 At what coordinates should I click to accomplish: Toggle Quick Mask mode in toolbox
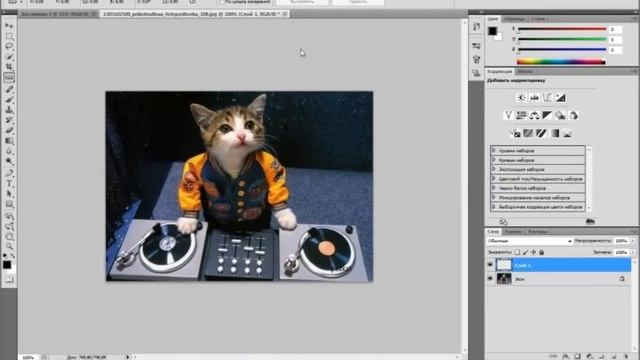point(9,280)
